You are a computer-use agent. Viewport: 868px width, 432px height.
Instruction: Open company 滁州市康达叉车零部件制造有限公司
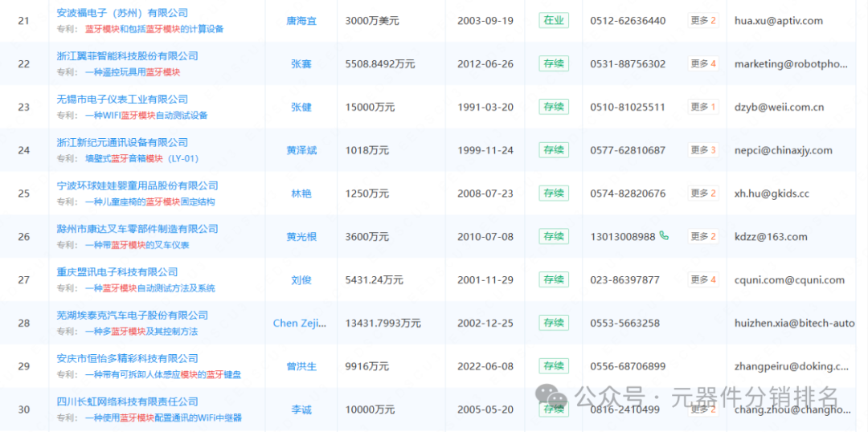tap(137, 228)
